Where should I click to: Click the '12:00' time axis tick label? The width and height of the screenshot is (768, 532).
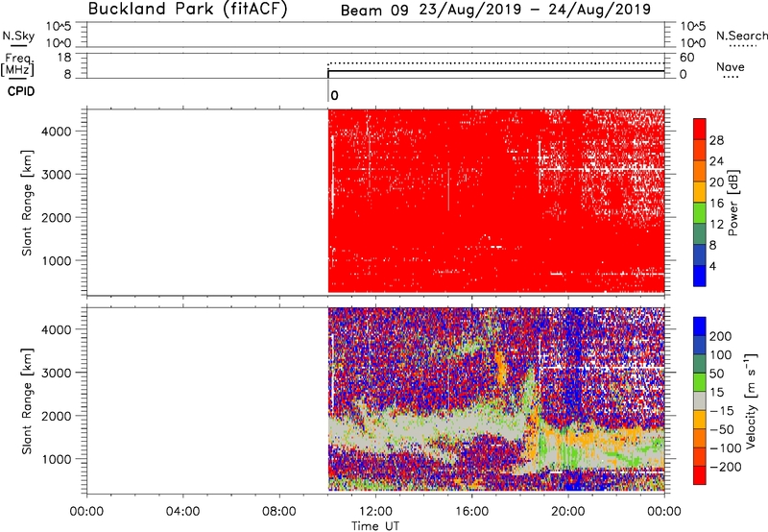point(375,512)
